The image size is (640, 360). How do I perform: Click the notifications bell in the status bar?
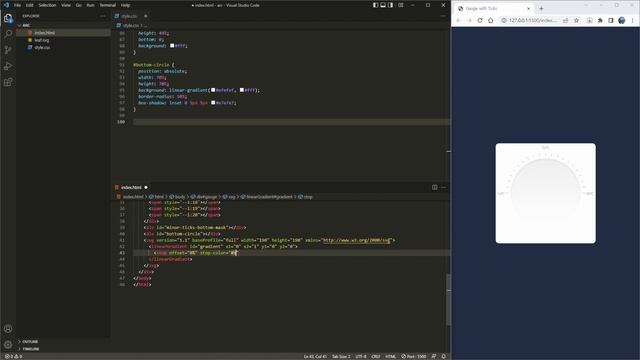pos(444,356)
